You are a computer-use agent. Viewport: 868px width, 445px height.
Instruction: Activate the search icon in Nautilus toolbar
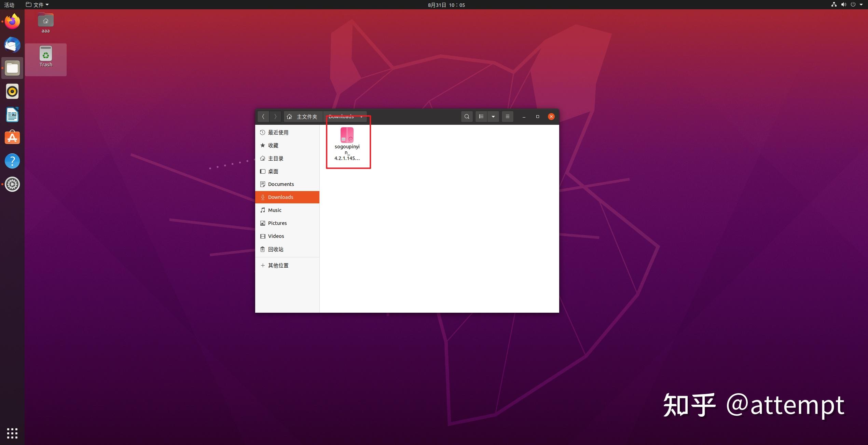click(x=467, y=117)
